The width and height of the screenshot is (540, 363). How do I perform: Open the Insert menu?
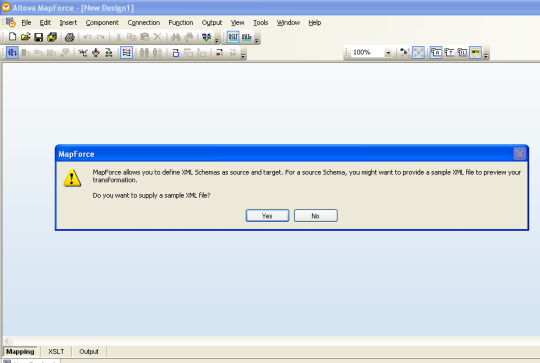[68, 23]
